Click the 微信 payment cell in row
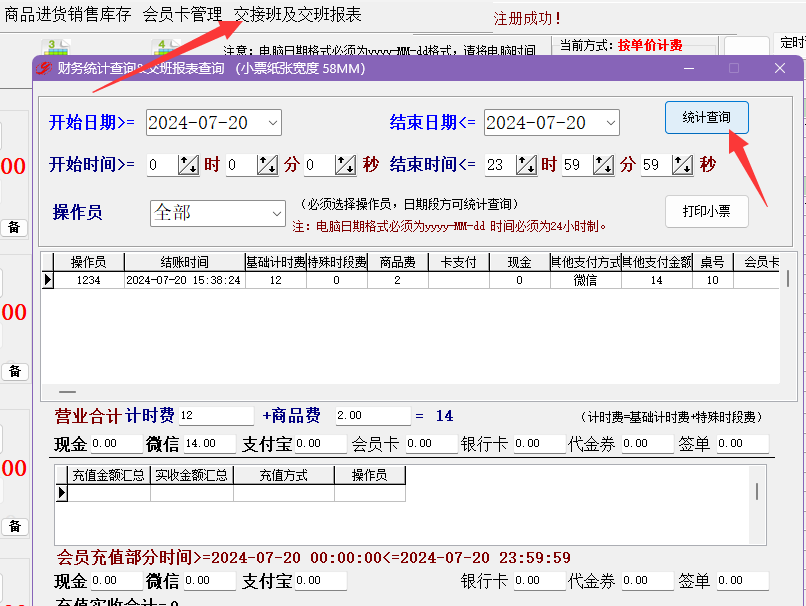The image size is (806, 606). pyautogui.click(x=585, y=280)
